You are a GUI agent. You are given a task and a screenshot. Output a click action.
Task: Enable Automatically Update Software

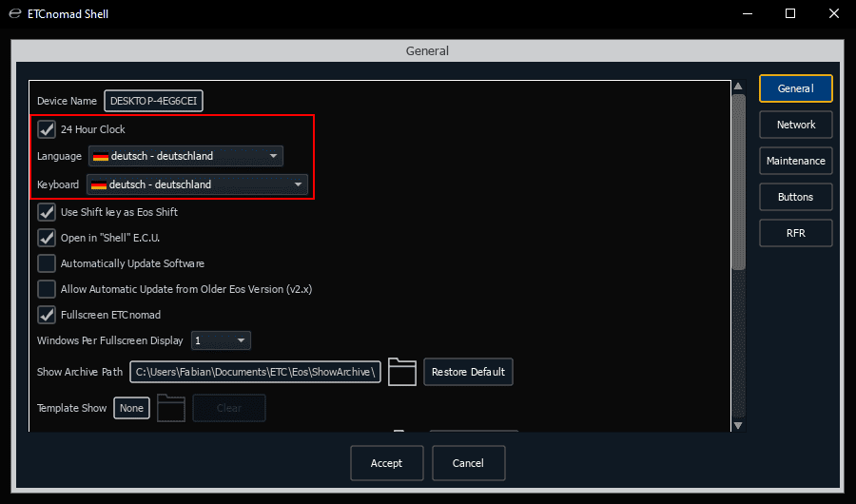click(x=47, y=263)
